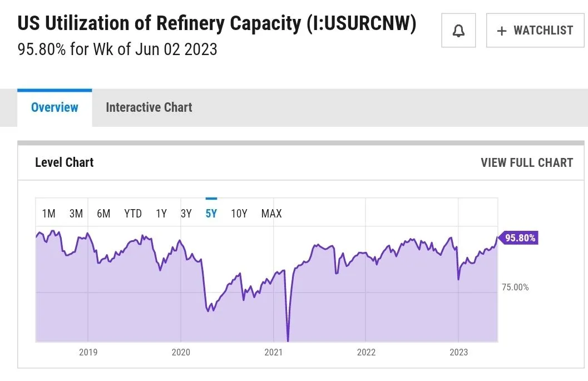
Task: Click the US Utilization of Refinery Capacity title
Action: [217, 24]
